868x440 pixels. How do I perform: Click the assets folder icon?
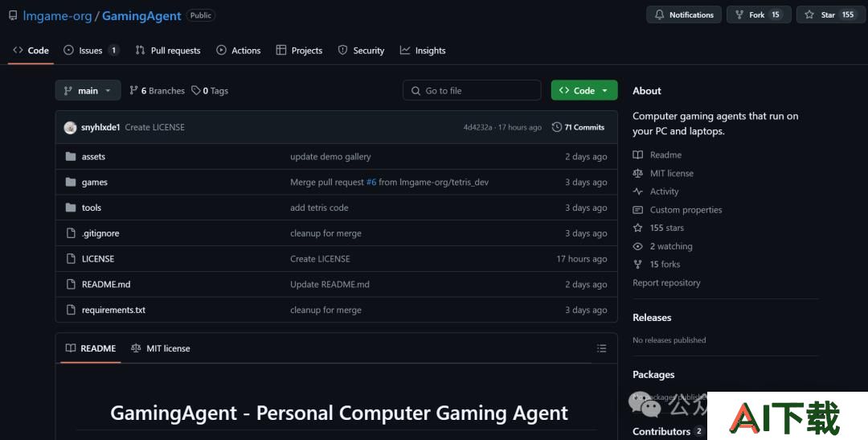pyautogui.click(x=71, y=157)
